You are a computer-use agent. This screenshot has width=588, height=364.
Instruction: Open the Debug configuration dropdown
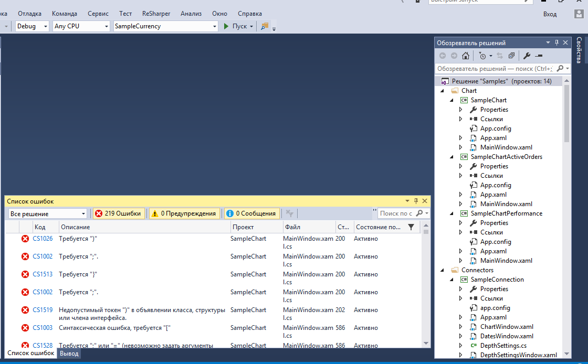32,26
